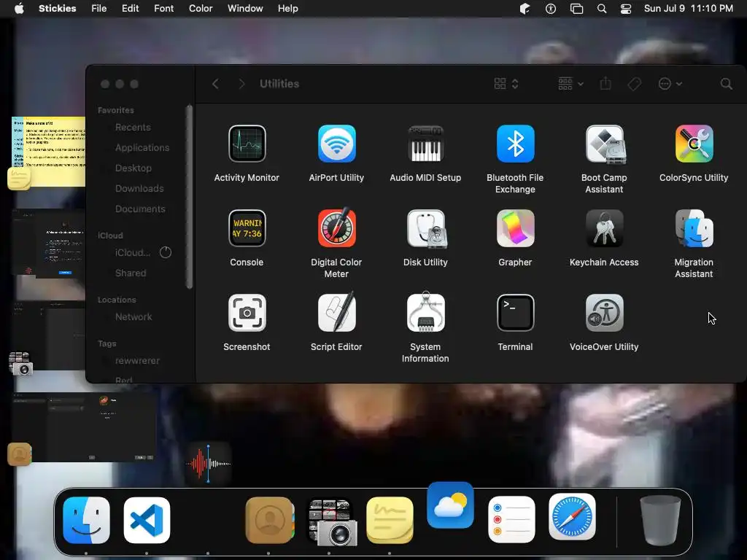Click Finder icon in Dock
Viewport: 747px width, 560px height.
[86, 520]
